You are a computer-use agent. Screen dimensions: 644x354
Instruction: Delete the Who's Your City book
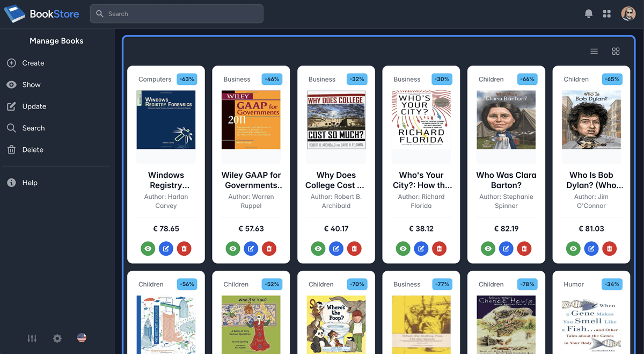coord(440,249)
